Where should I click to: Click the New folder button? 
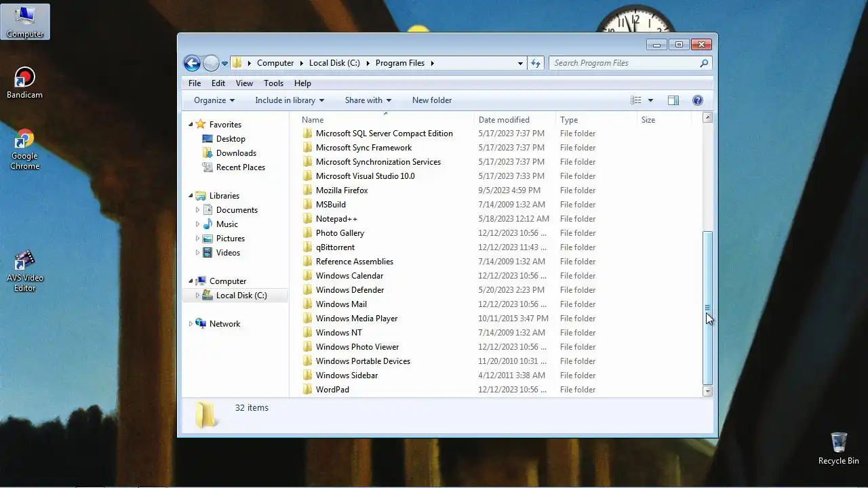432,100
